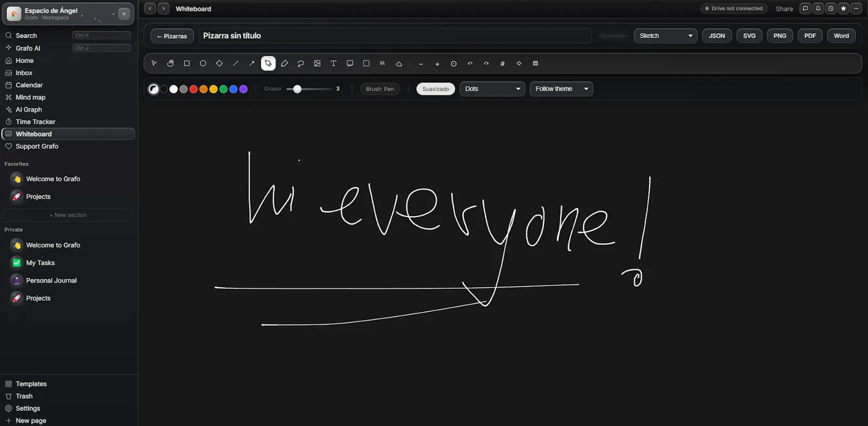The height and width of the screenshot is (426, 868).
Task: Select the pointer selection tool
Action: point(154,63)
